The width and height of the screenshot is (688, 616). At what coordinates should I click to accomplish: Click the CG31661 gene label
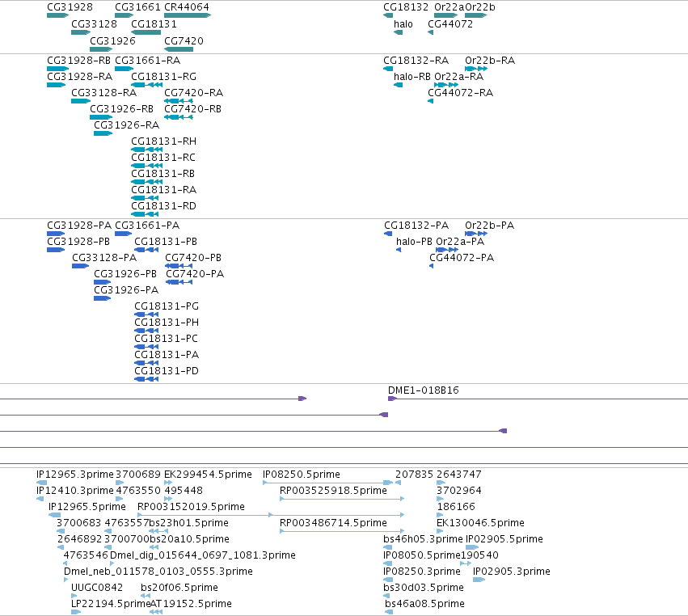click(137, 7)
